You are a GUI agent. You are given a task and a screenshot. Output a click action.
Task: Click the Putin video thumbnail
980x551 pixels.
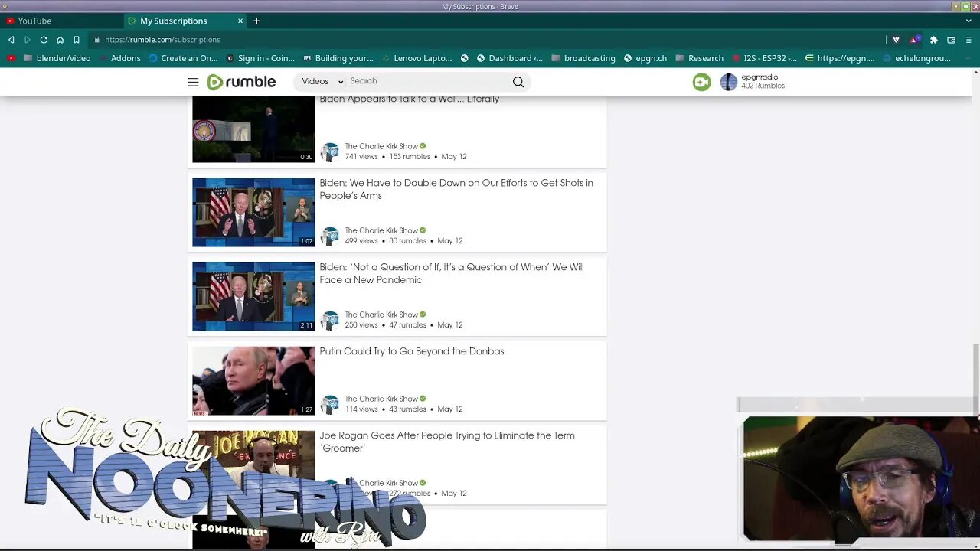coord(253,380)
